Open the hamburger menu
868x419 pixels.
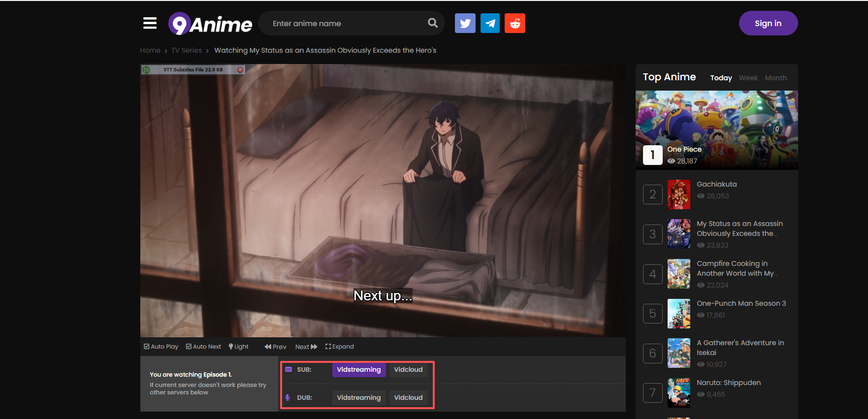(150, 23)
